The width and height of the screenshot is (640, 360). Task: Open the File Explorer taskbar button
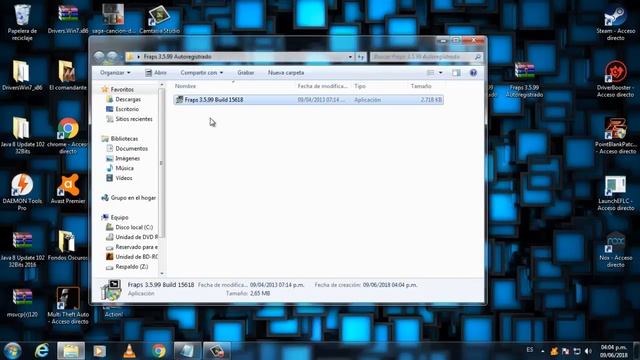(x=71, y=351)
